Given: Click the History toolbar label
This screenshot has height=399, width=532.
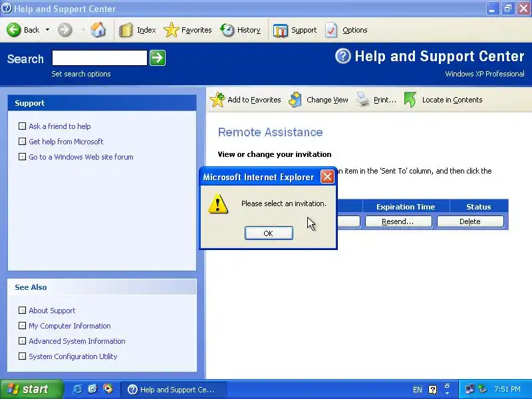Looking at the screenshot, I should (x=249, y=30).
